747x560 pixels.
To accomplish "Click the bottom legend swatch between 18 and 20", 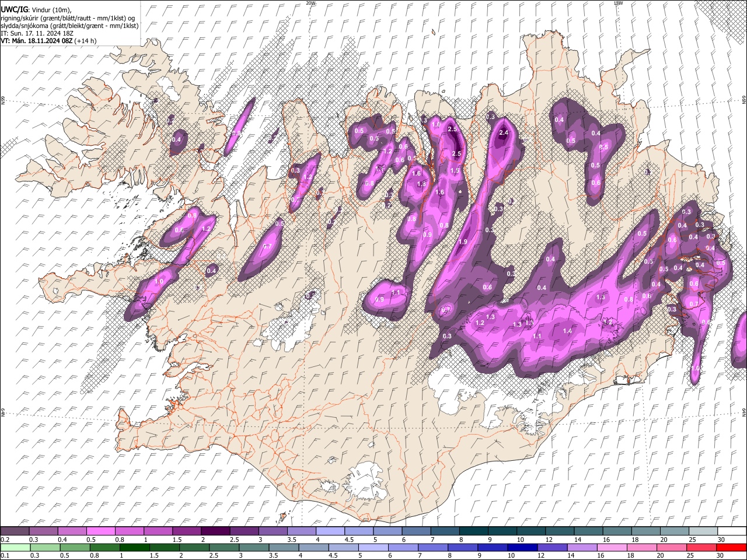I will (x=641, y=547).
